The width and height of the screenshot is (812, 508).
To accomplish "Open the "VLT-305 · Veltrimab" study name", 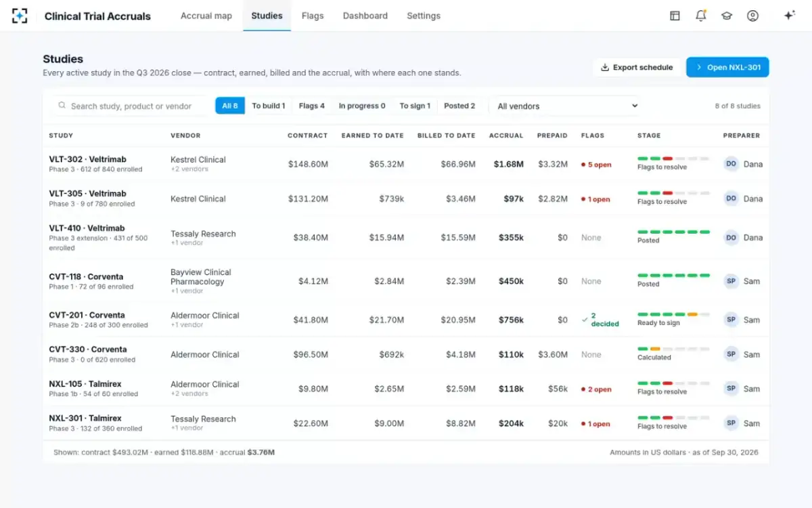I will click(x=87, y=194).
